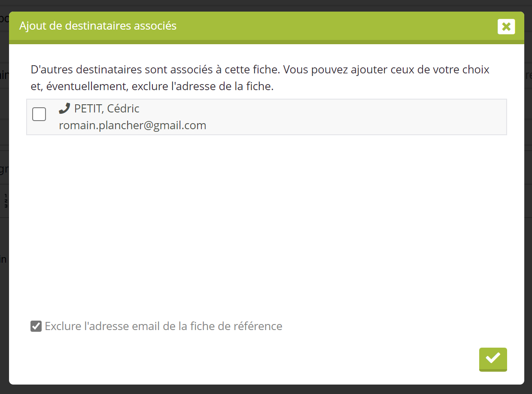Click the dark backdrop below the dialog
This screenshot has width=532, height=394.
(x=266, y=389)
